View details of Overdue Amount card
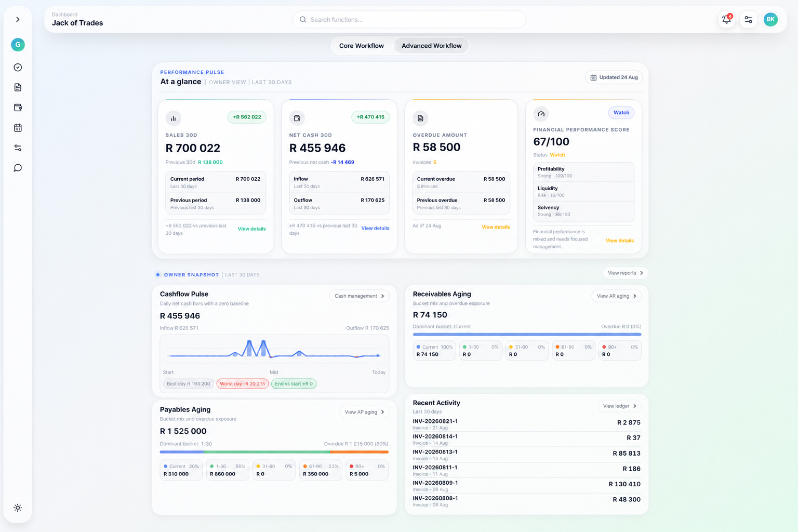This screenshot has width=798, height=532. (496, 227)
